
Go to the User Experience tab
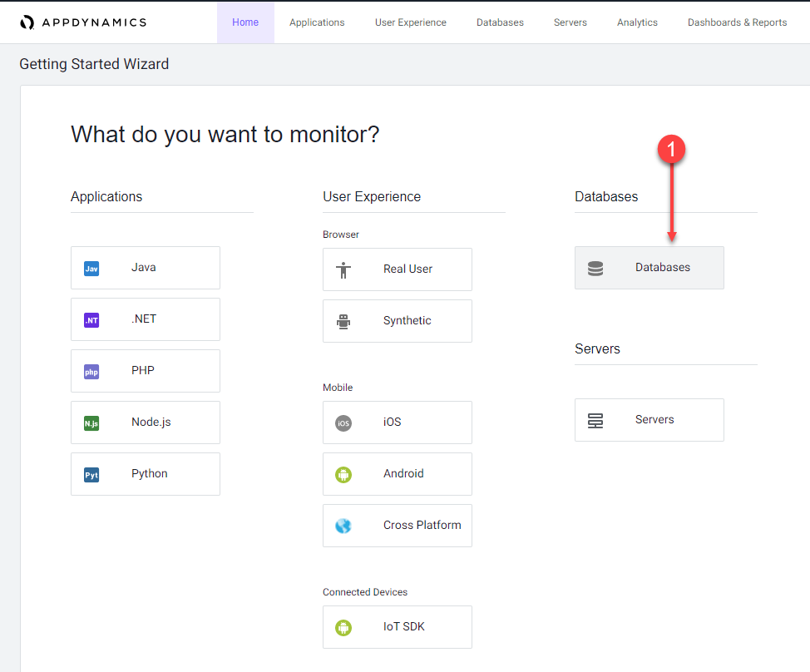pyautogui.click(x=411, y=22)
